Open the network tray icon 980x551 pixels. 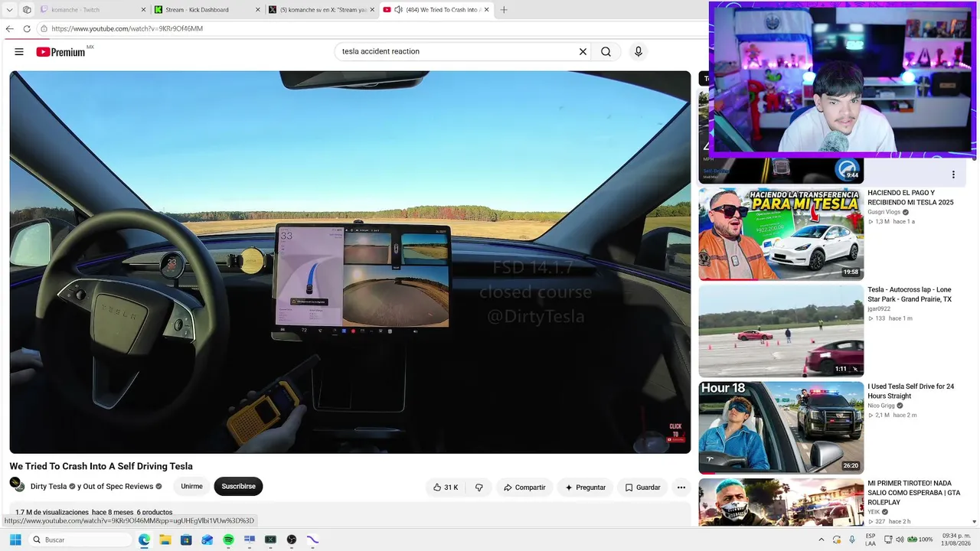(888, 540)
